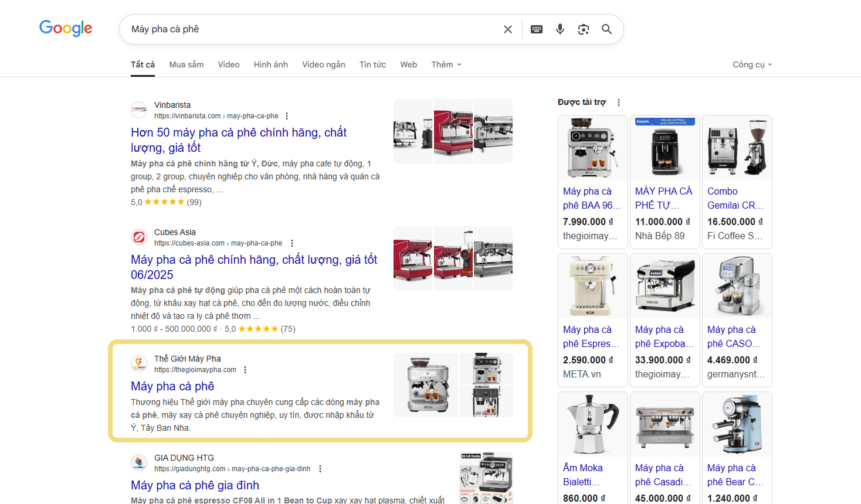Viewport: 861px width, 504px height.
Task: Click the Expobar machine product image
Action: coord(665,286)
